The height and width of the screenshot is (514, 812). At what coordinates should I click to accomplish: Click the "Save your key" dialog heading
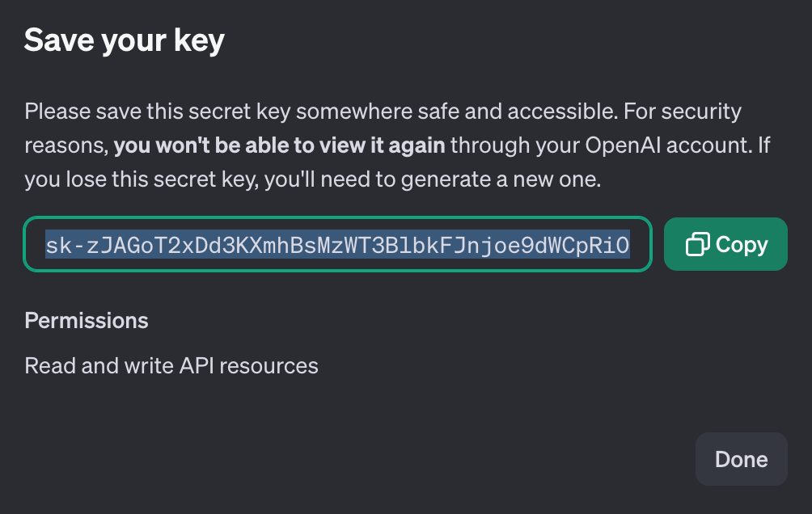125,40
